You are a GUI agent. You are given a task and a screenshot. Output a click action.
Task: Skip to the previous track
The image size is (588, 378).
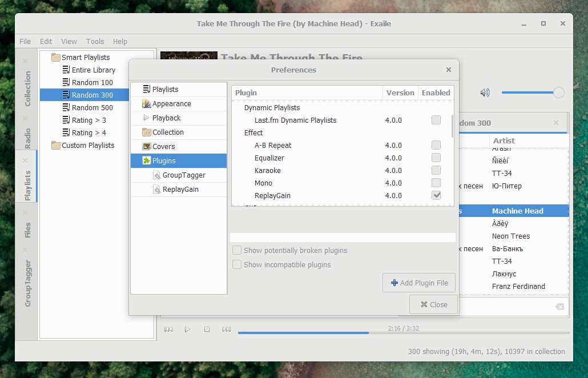point(168,329)
